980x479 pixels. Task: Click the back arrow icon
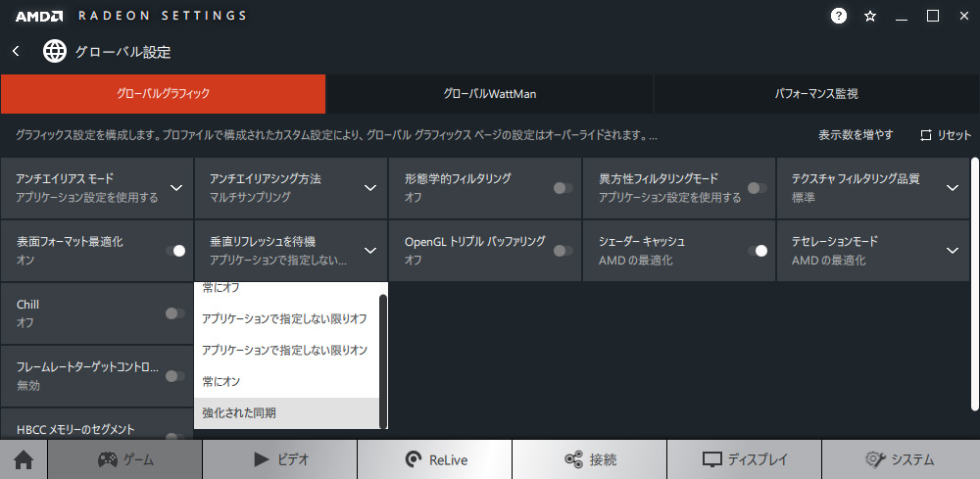17,51
